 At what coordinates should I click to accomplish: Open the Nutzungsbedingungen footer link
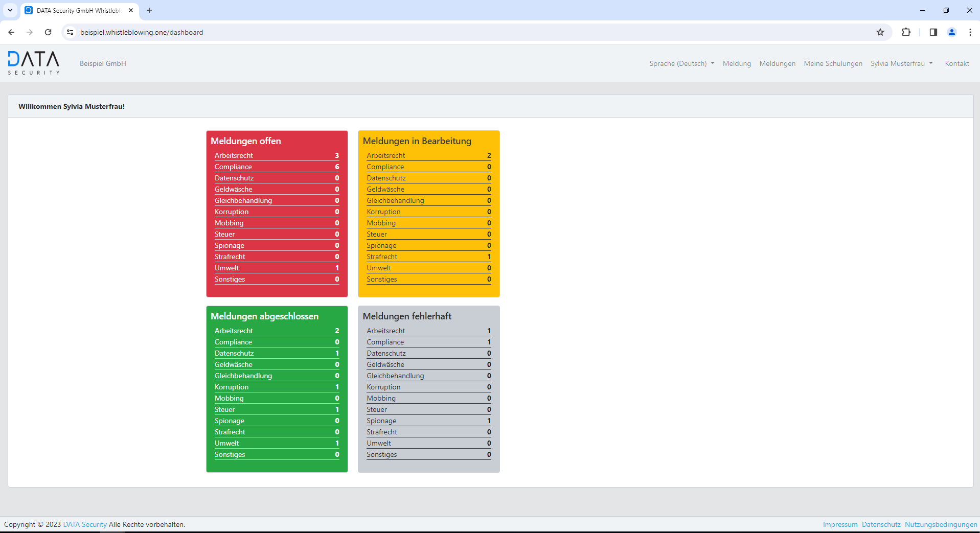pos(941,524)
